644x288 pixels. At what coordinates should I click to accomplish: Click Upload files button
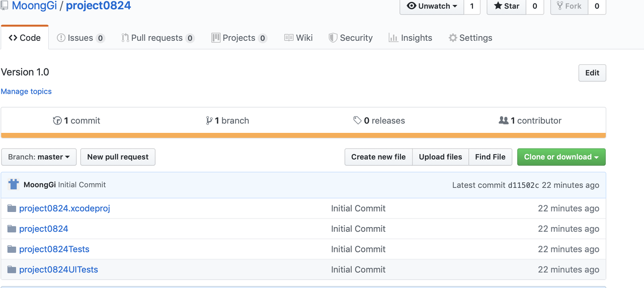click(x=440, y=157)
